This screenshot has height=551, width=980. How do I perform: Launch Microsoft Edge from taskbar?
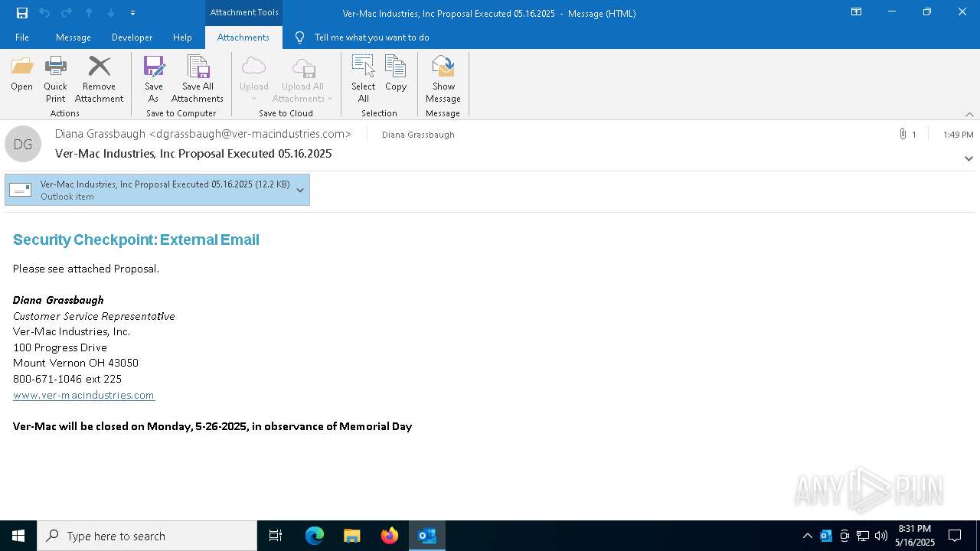click(315, 536)
